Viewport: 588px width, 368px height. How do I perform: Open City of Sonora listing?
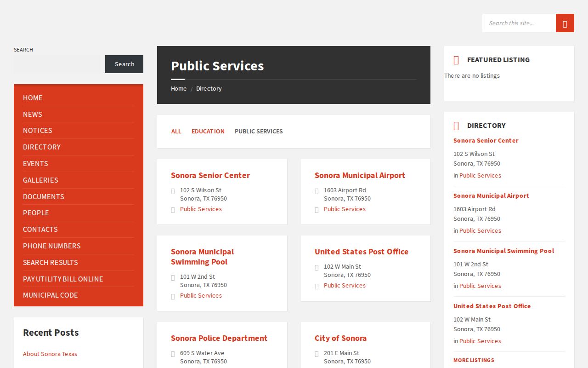(x=340, y=338)
